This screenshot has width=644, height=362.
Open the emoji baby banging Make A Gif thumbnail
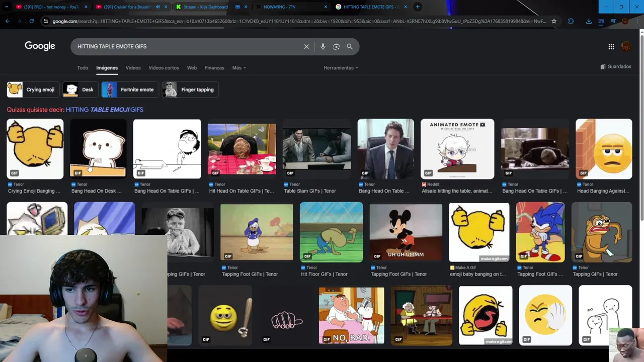(x=479, y=232)
